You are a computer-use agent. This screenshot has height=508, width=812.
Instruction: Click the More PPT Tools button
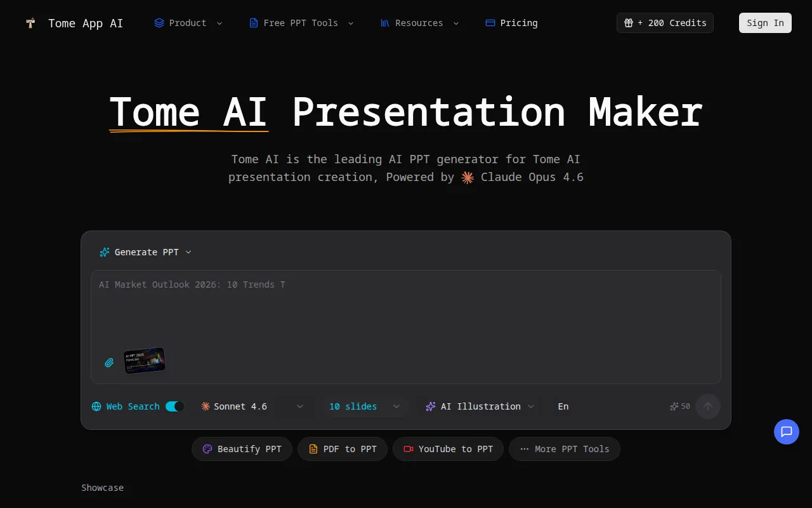pyautogui.click(x=564, y=449)
